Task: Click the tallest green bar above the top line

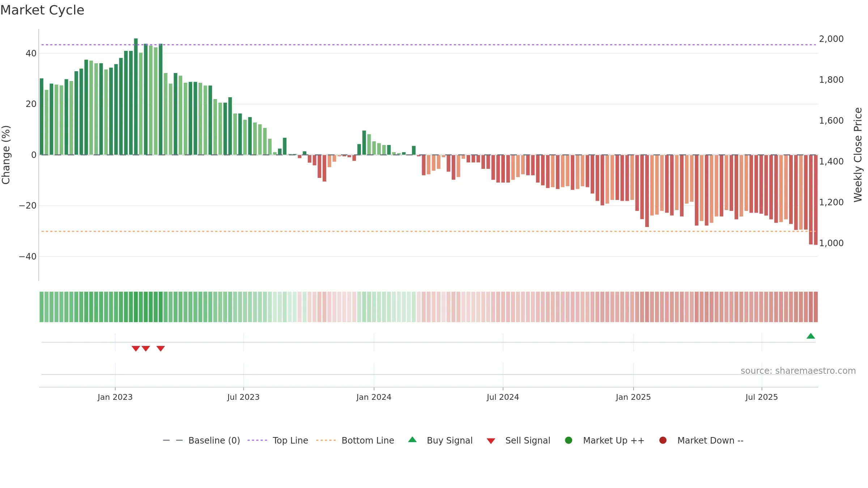Action: click(x=136, y=97)
